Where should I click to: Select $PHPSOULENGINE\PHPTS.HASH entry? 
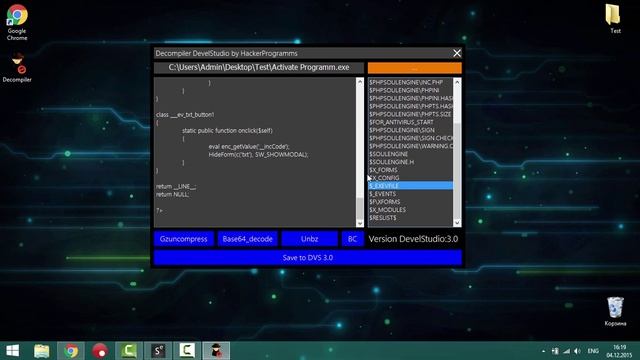[410, 106]
